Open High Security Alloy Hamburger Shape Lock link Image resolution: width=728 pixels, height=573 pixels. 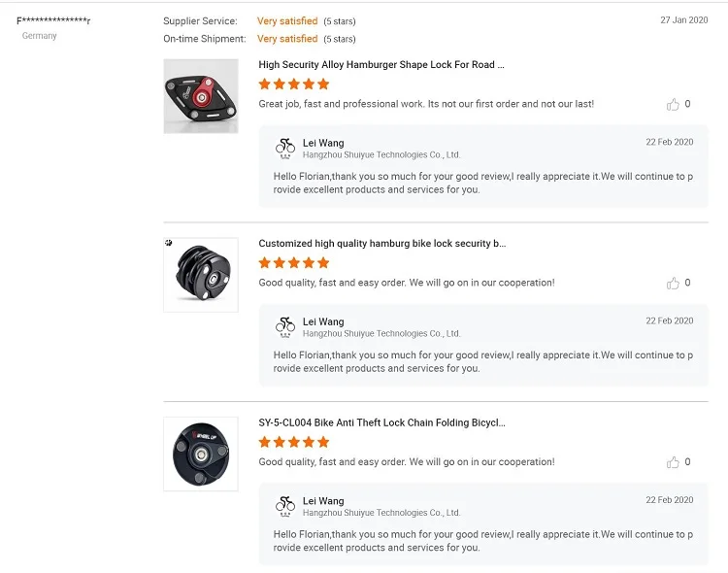(381, 65)
